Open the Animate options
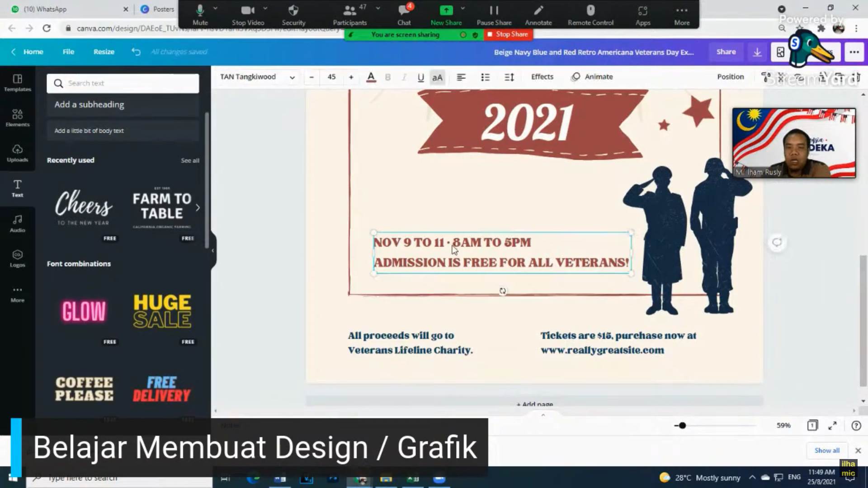Screen dimensions: 868x488 pyautogui.click(x=592, y=77)
